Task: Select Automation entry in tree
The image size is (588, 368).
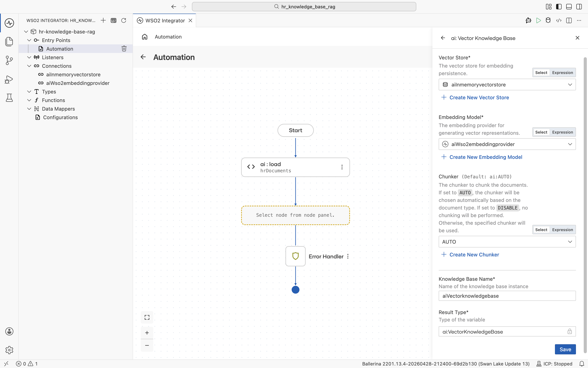Action: click(x=76, y=49)
